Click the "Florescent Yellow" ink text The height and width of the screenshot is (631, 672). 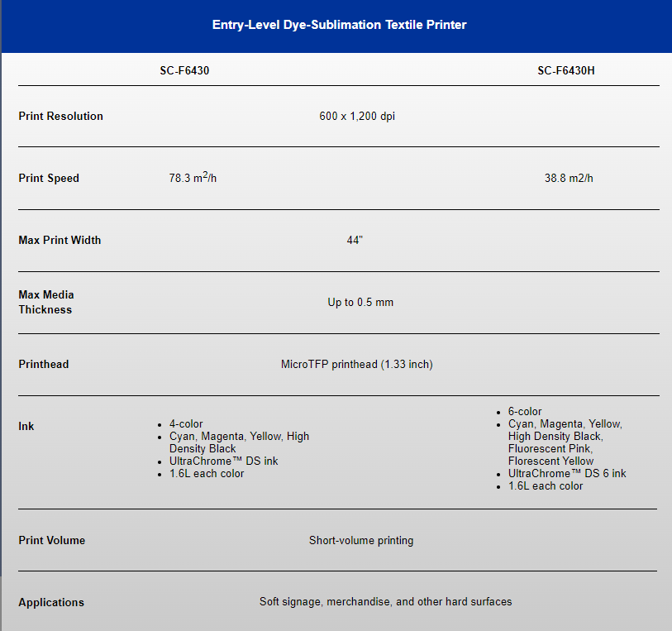coord(550,461)
